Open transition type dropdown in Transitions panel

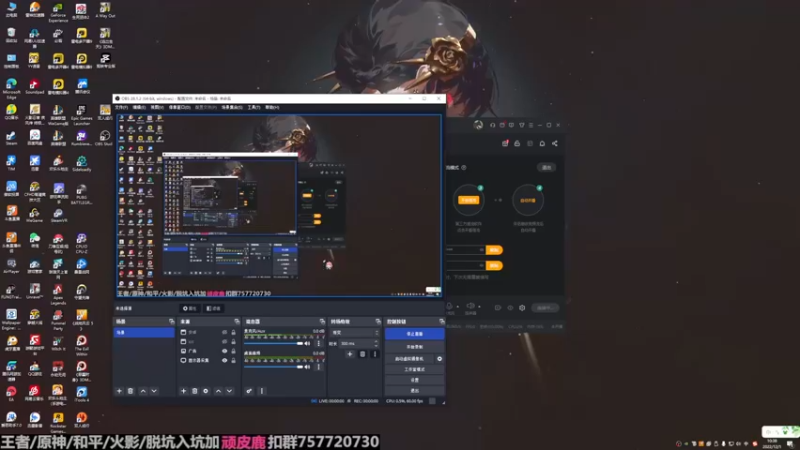coord(356,333)
